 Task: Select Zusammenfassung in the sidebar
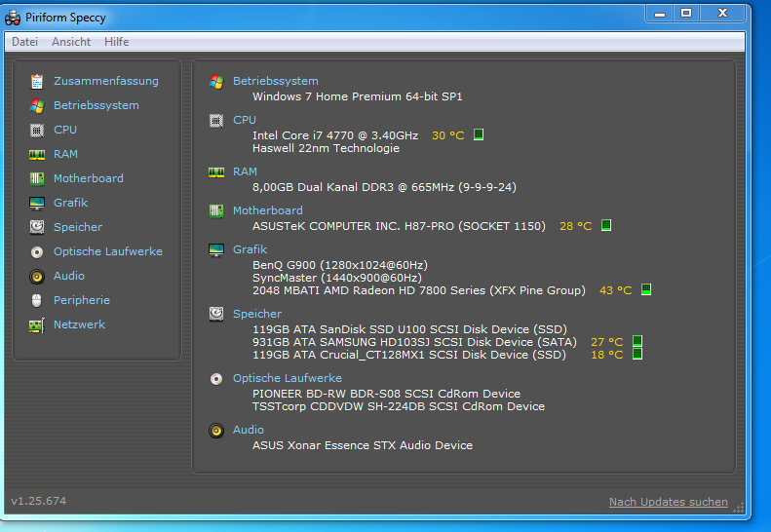pyautogui.click(x=105, y=81)
